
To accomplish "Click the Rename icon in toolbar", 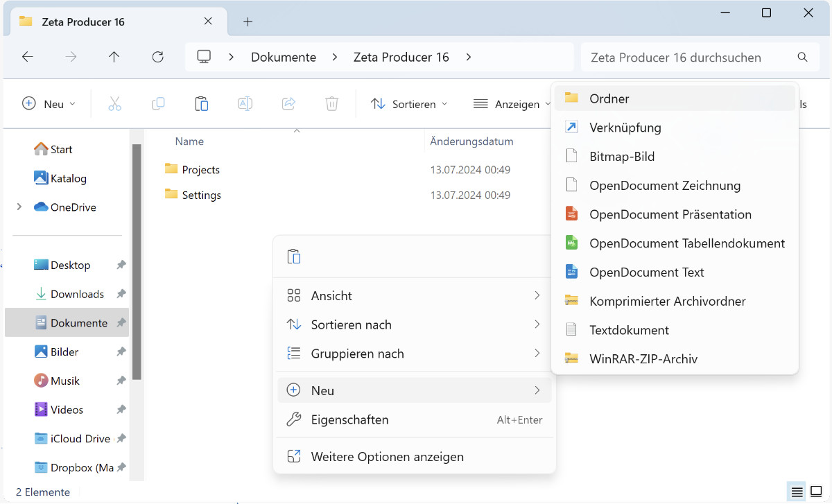I will pos(245,104).
